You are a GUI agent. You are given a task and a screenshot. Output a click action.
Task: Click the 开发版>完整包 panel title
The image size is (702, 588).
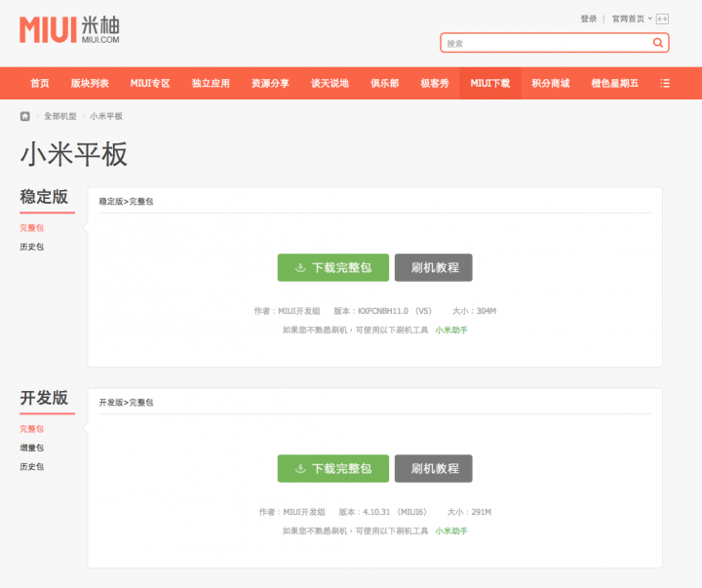click(126, 403)
